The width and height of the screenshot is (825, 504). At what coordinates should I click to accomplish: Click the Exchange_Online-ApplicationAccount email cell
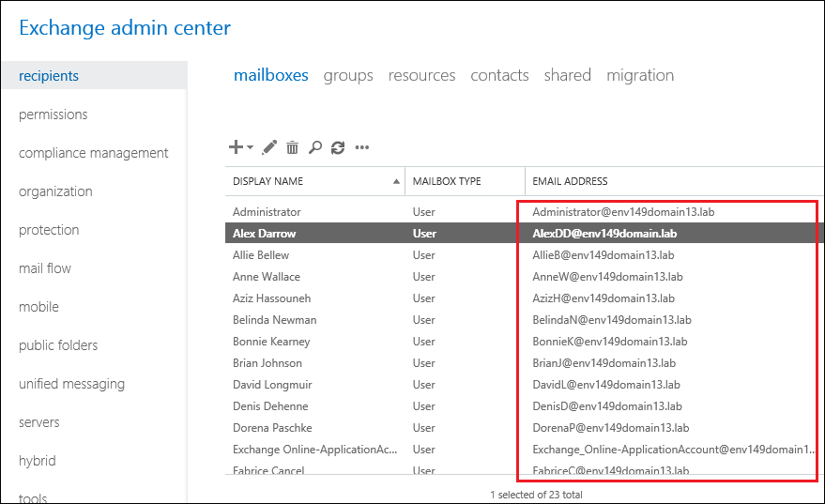pos(674,450)
